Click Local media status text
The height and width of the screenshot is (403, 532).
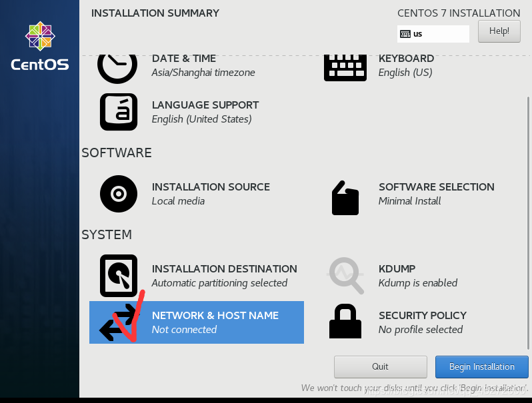click(x=178, y=201)
